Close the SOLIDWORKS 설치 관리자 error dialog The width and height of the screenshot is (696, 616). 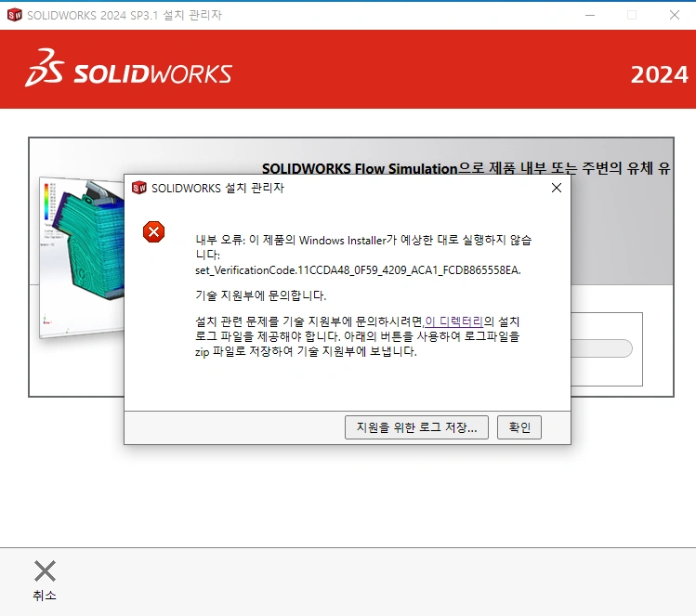tap(557, 188)
